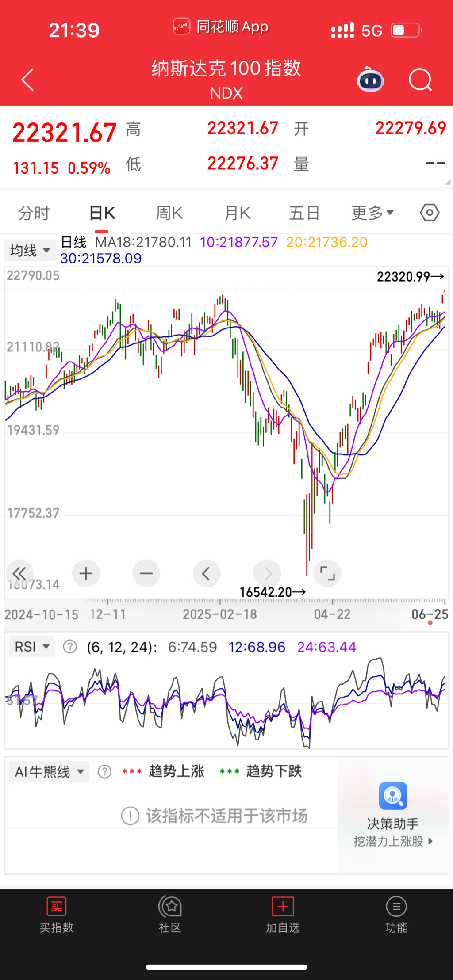453x980 pixels.
Task: Tap the search magnifier icon
Action: 420,80
